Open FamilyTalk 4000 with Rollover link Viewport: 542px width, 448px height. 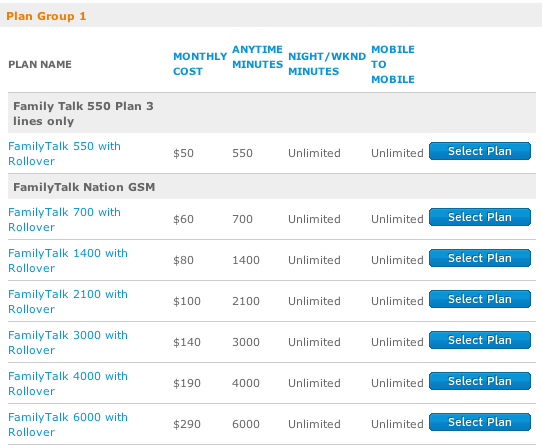[x=68, y=383]
